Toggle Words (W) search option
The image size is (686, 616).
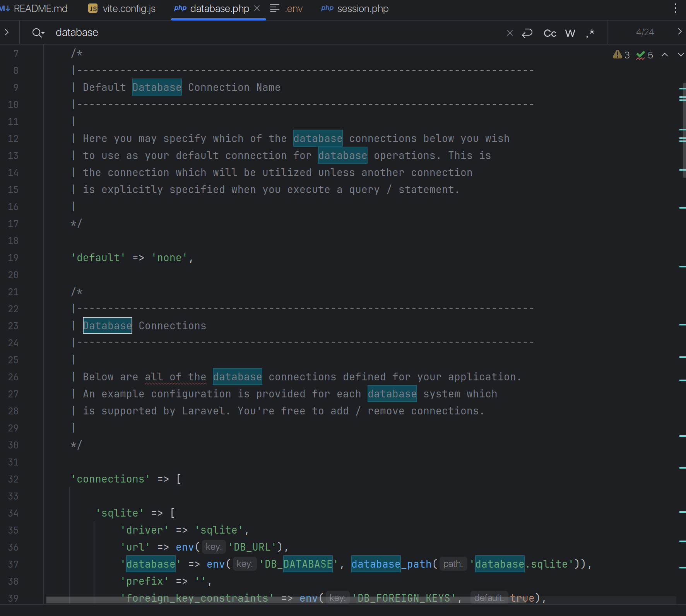(x=570, y=33)
